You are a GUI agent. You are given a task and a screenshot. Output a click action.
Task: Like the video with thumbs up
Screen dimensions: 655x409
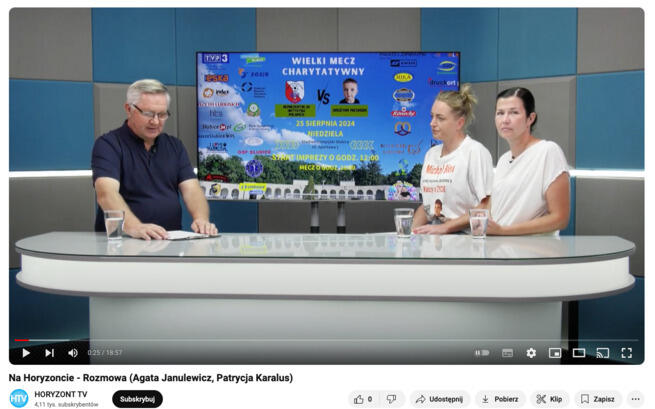(363, 399)
